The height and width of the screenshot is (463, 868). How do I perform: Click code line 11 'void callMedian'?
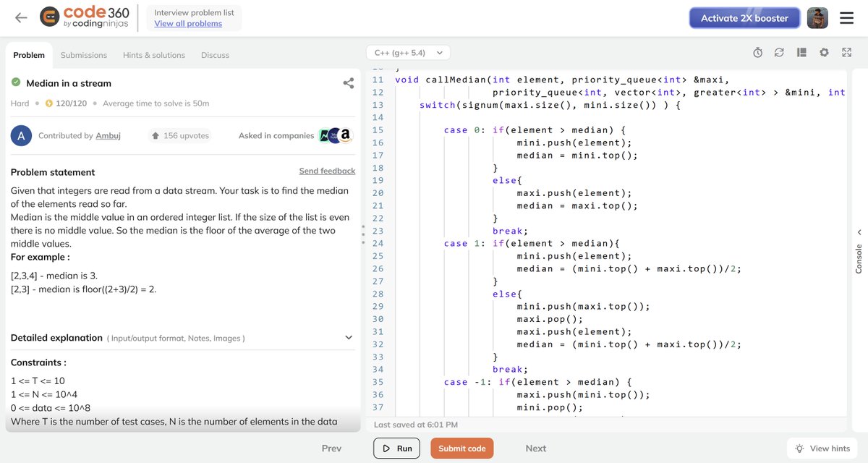coord(563,80)
